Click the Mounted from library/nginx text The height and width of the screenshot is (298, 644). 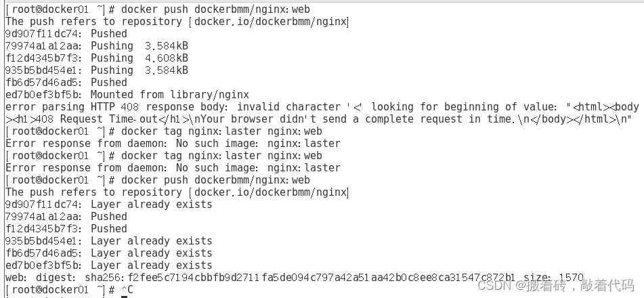click(169, 95)
